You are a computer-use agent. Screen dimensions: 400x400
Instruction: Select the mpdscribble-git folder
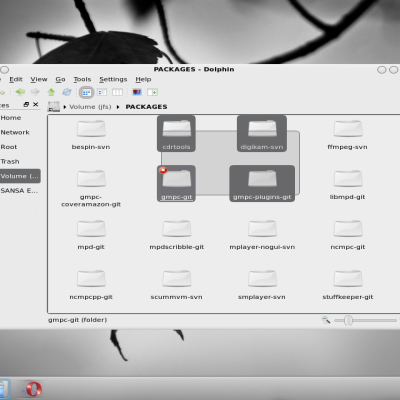point(177,235)
